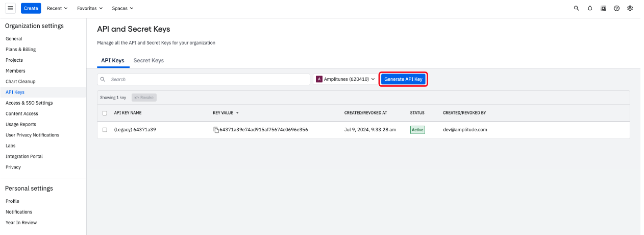Open Plans & Billing settings page

click(20, 50)
